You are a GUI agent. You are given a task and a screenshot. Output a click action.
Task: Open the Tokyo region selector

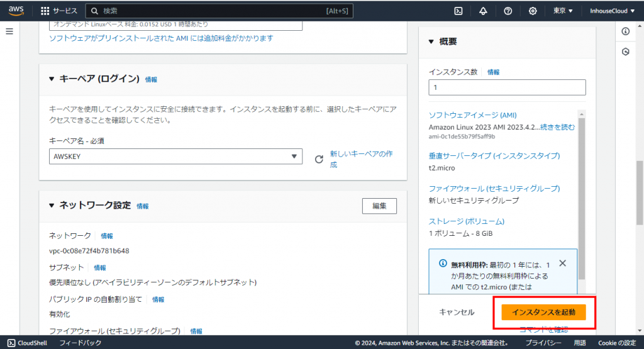563,11
